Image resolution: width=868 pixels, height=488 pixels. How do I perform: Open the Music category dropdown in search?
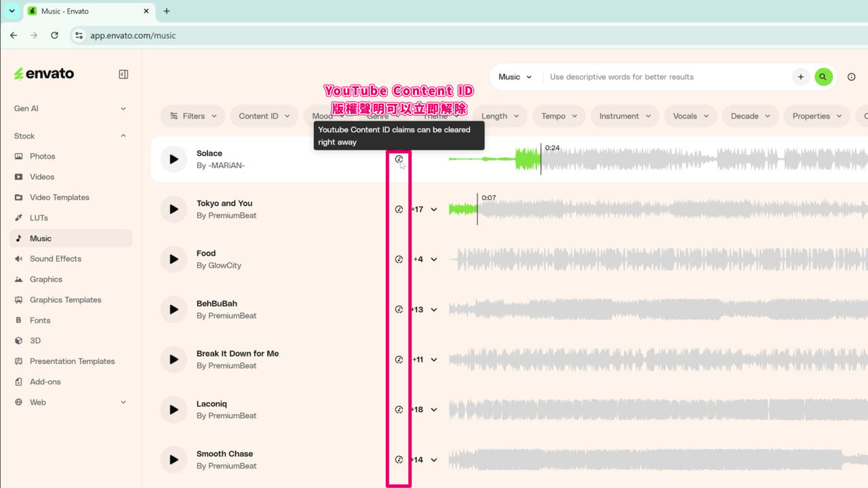point(515,77)
